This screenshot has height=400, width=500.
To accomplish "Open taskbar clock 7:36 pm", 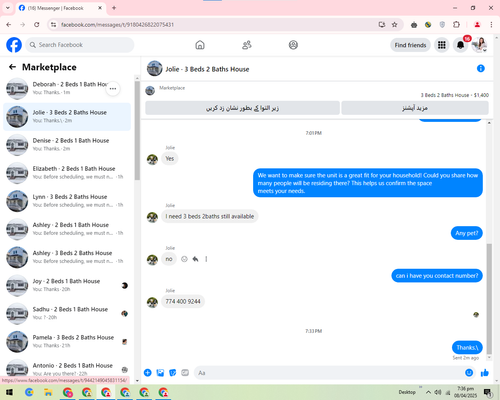I will click(465, 392).
